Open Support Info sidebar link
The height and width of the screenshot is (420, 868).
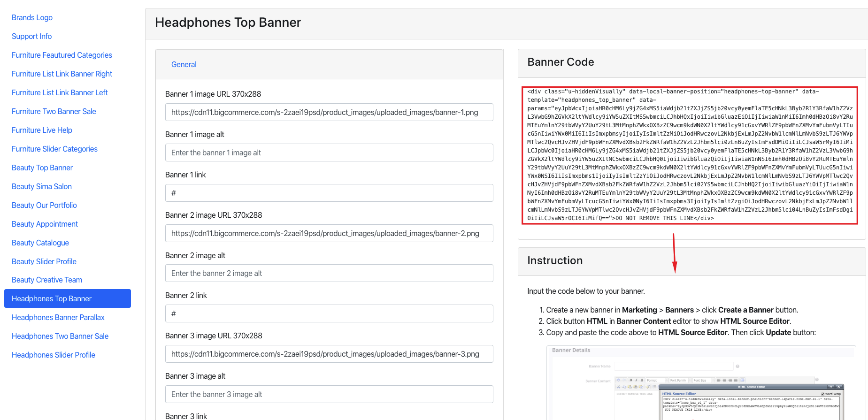31,36
